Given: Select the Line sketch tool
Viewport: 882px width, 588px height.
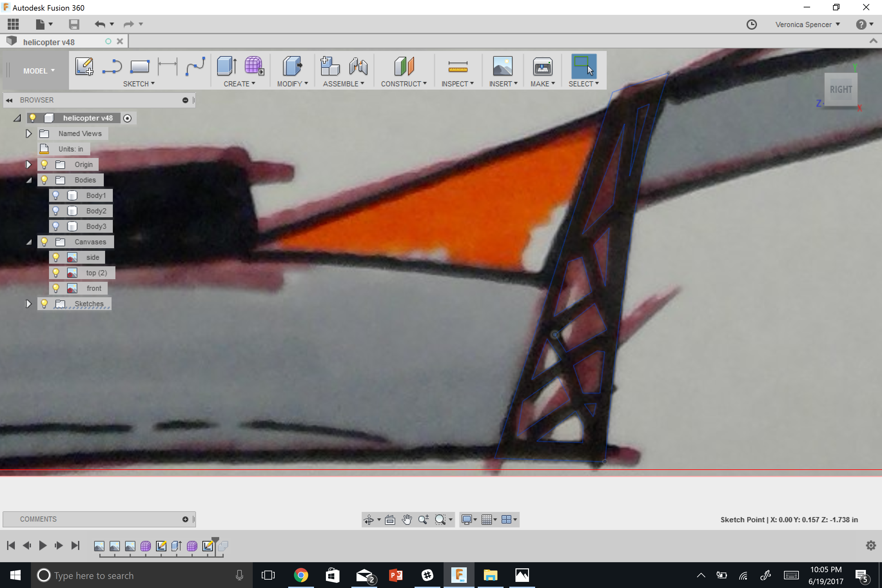Looking at the screenshot, I should point(112,66).
